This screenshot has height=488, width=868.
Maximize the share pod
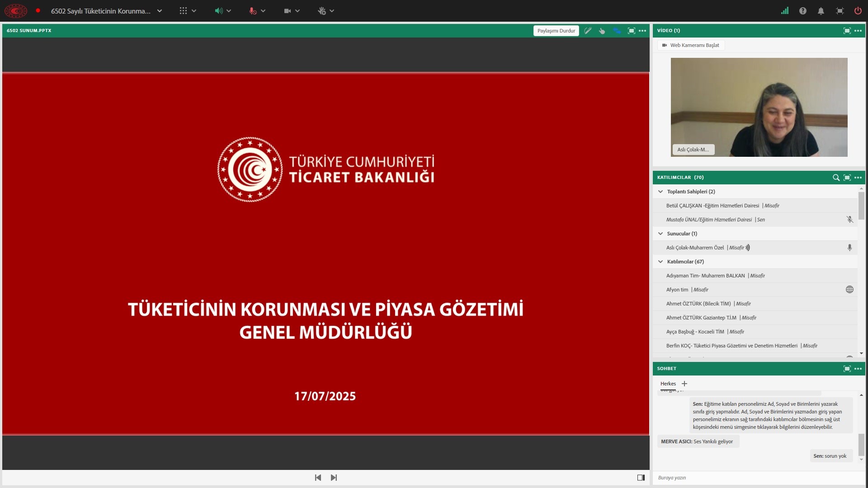[x=632, y=31]
